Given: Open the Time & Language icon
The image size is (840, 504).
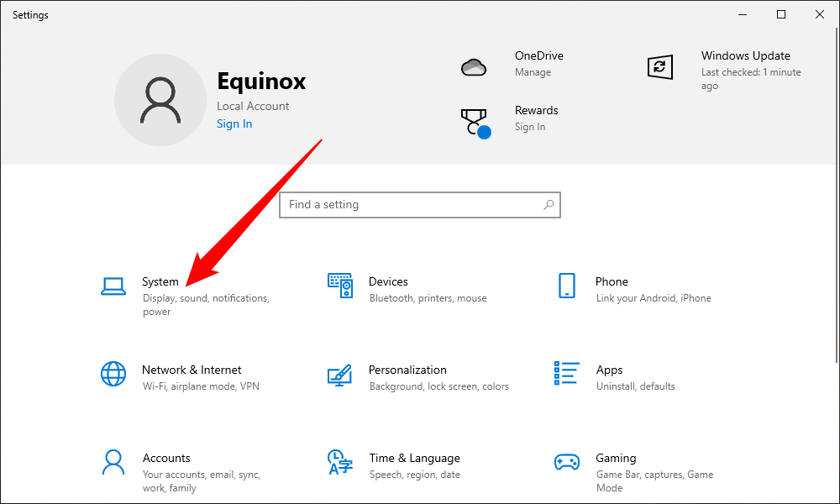Looking at the screenshot, I should 340,462.
